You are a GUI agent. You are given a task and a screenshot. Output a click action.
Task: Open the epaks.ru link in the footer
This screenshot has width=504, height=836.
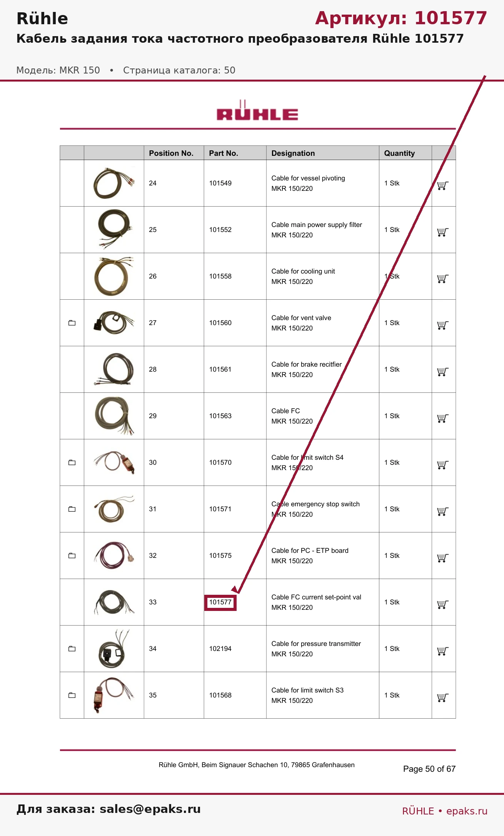467,811
